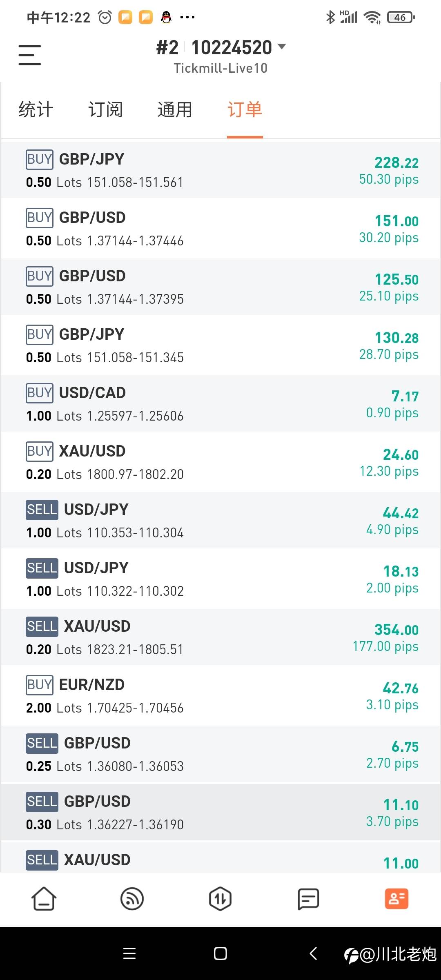The image size is (441, 980).
Task: Tap the Android recent apps icon
Action: tap(129, 953)
